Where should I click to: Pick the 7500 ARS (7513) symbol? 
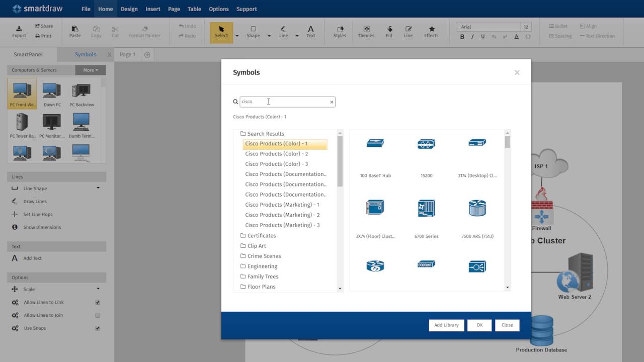tap(477, 208)
